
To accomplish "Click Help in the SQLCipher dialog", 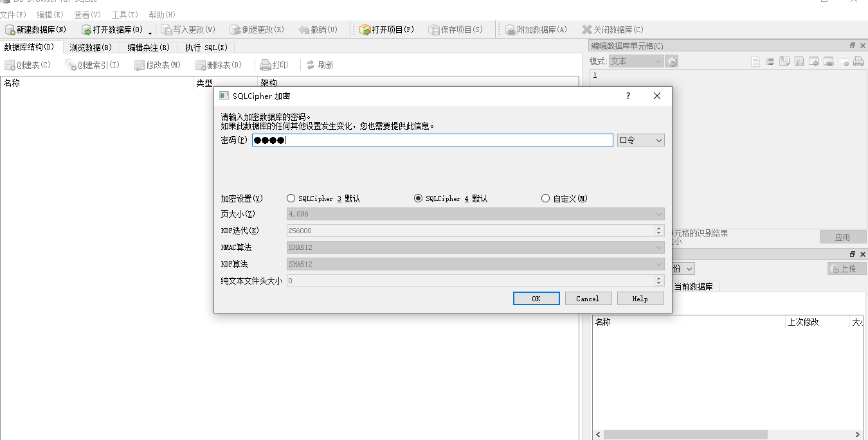I will pos(640,299).
